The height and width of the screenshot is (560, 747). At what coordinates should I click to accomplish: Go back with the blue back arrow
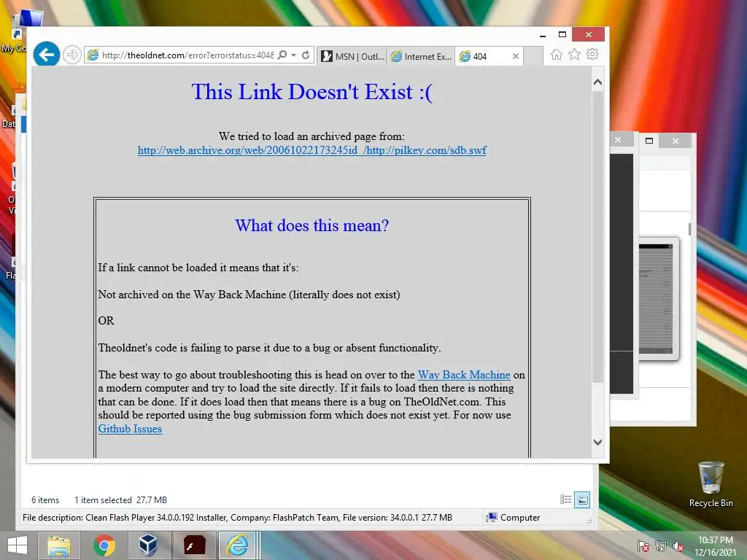(x=46, y=55)
